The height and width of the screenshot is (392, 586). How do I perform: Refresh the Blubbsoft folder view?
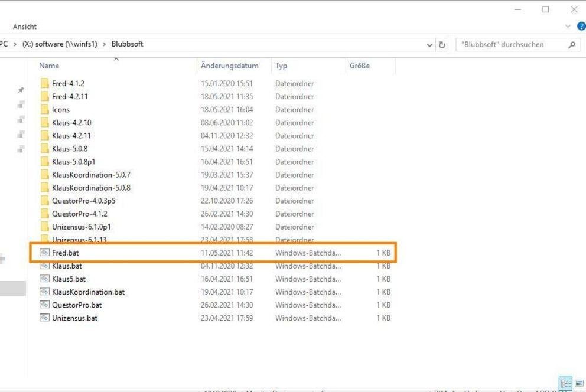coord(442,45)
